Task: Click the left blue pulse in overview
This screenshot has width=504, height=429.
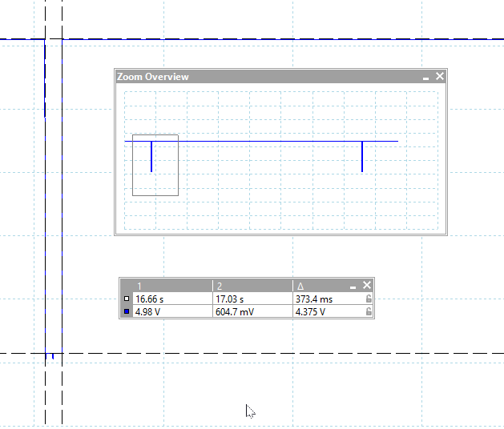Action: tap(151, 157)
